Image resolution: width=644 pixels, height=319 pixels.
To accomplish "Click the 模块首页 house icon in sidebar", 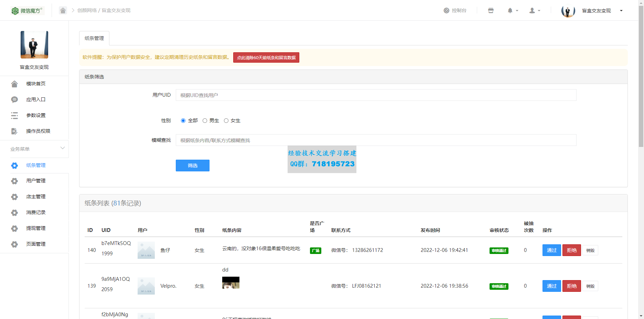I will click(x=14, y=84).
